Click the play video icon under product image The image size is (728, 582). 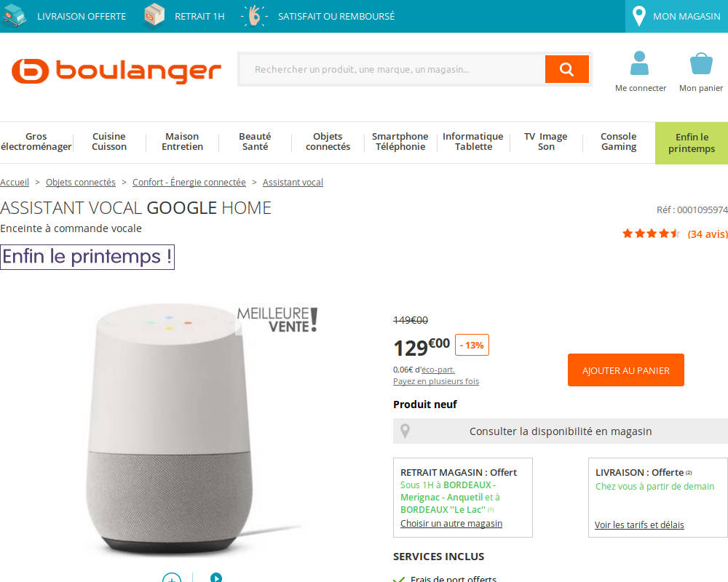click(216, 578)
